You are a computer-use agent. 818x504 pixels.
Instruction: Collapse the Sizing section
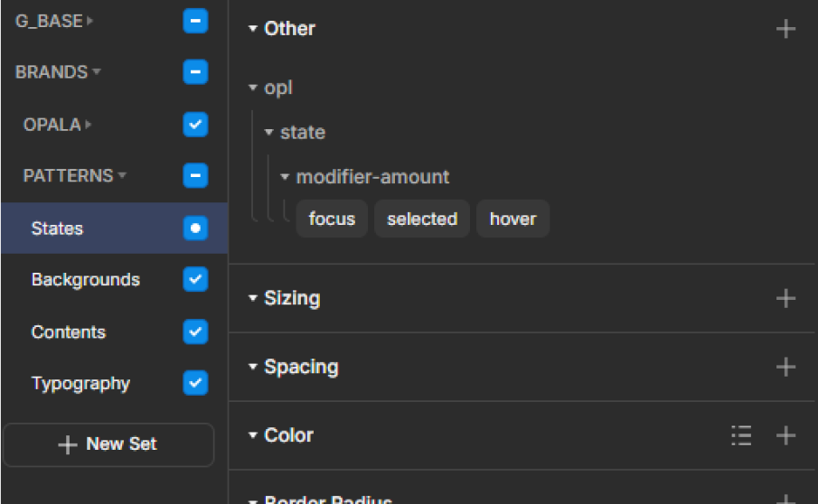[253, 298]
